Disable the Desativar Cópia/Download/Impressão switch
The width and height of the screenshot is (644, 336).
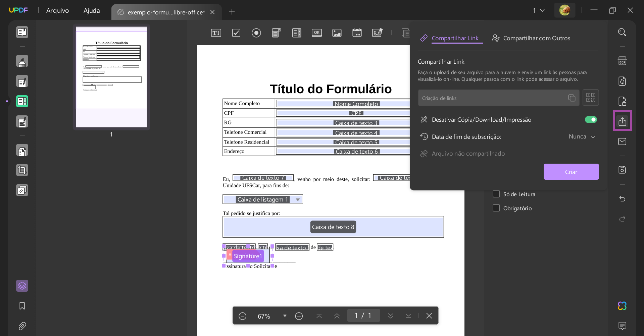tap(591, 119)
